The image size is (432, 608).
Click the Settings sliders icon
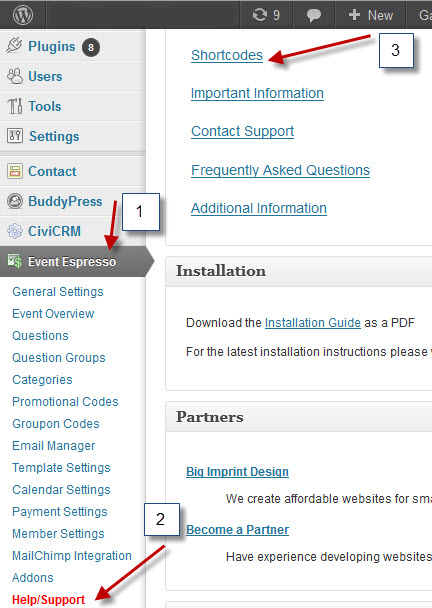15,136
